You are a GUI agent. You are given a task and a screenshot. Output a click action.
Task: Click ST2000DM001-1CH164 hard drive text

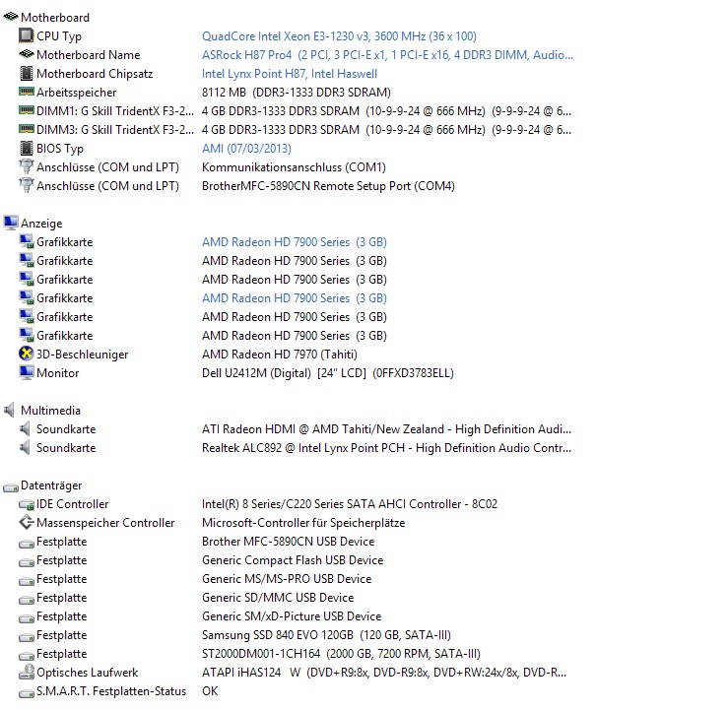(x=341, y=654)
